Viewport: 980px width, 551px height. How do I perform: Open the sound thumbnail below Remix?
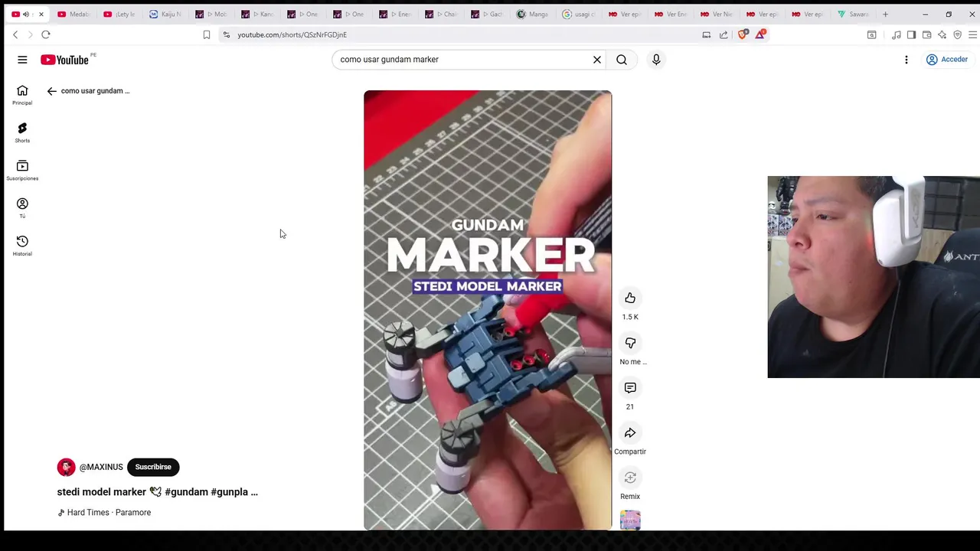[630, 520]
